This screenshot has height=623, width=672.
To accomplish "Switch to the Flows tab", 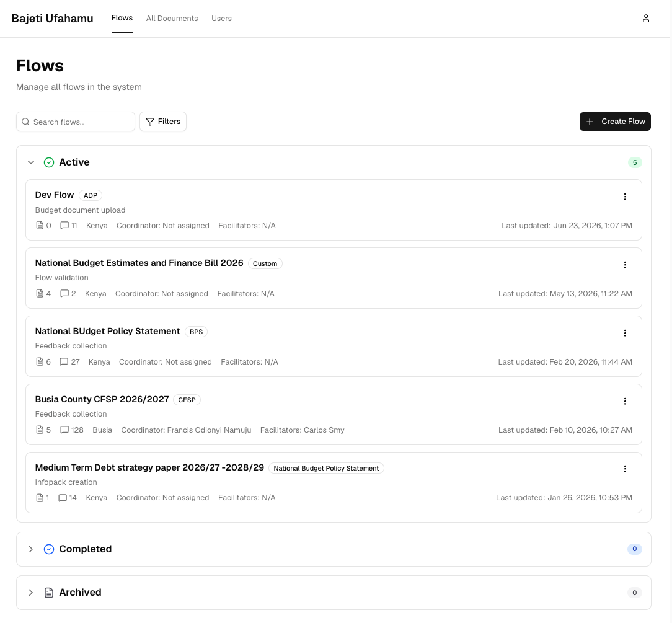I will [122, 18].
